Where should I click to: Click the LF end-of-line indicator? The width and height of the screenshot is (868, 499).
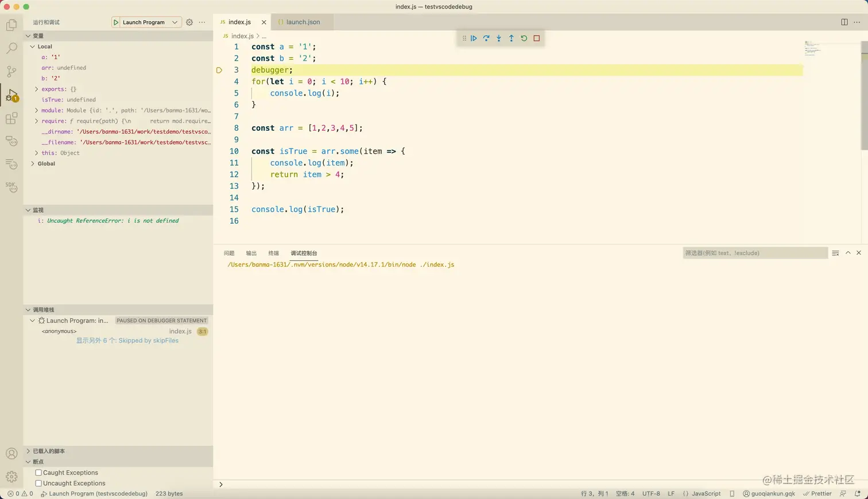[671, 493]
